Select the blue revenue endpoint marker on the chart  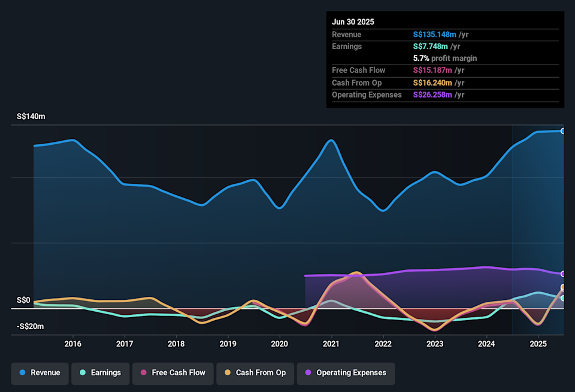[562, 131]
